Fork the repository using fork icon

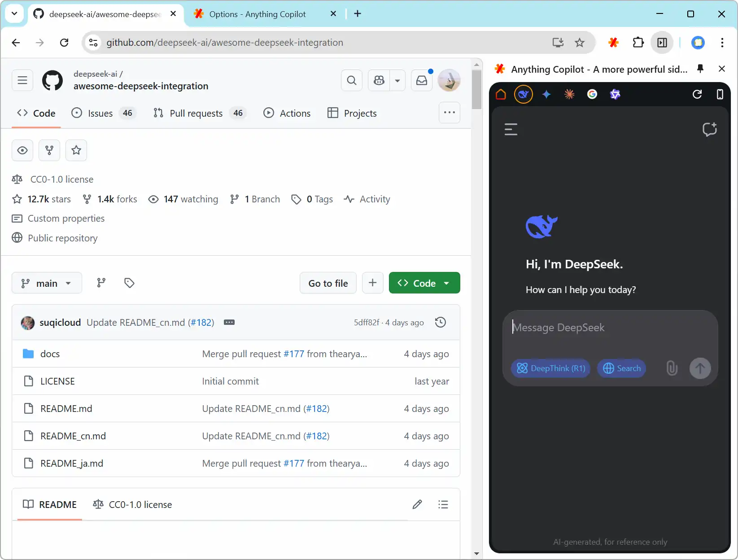49,150
